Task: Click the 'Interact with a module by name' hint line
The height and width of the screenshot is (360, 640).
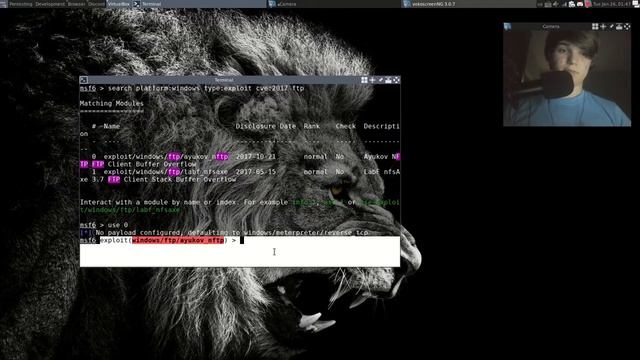Action: (240, 206)
